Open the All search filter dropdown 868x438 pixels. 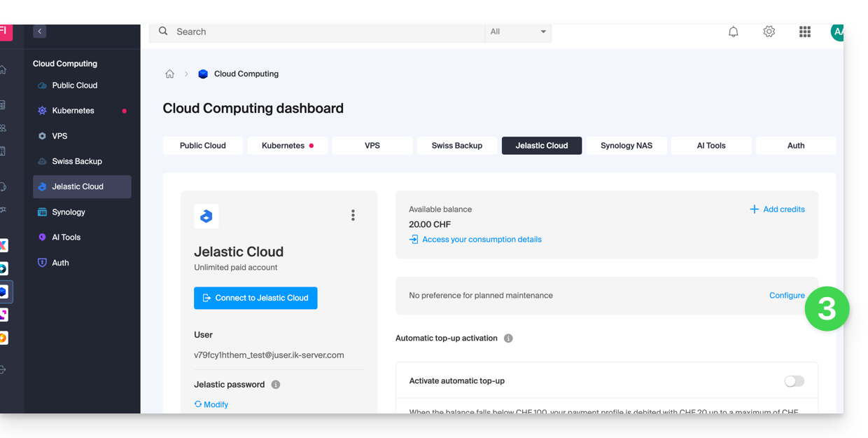click(518, 32)
